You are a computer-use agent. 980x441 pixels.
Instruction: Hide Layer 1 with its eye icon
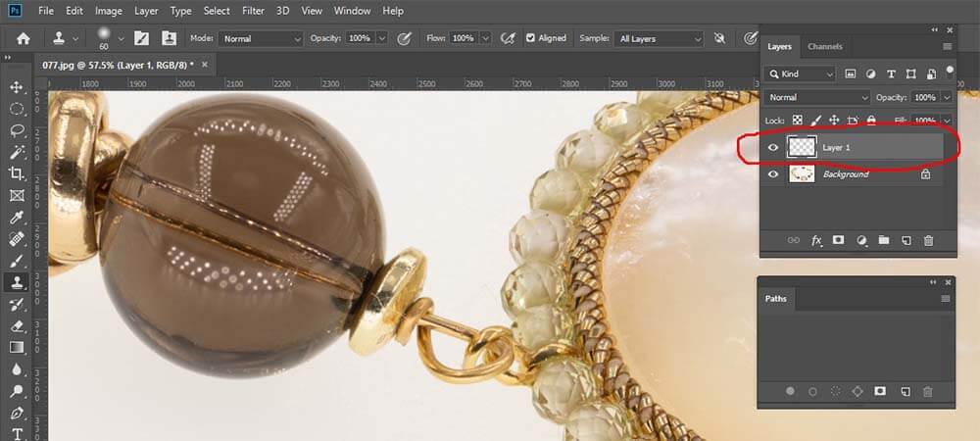(773, 147)
